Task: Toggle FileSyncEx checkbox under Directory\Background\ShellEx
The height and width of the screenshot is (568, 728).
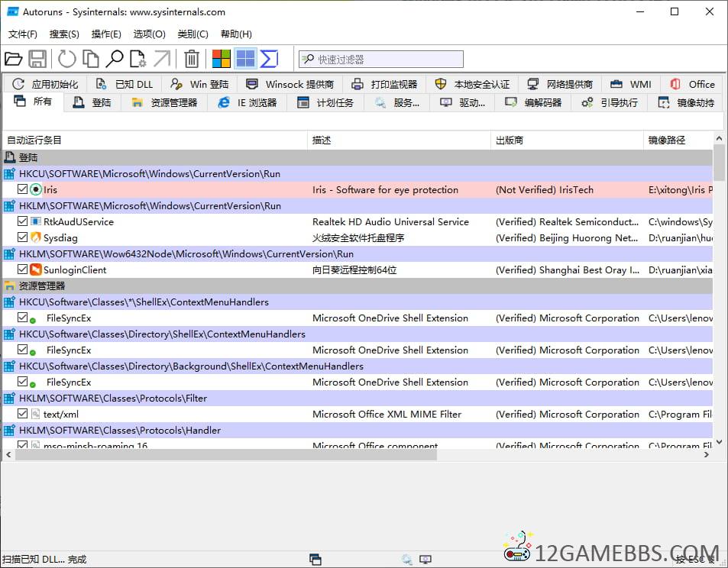Action: pos(22,382)
